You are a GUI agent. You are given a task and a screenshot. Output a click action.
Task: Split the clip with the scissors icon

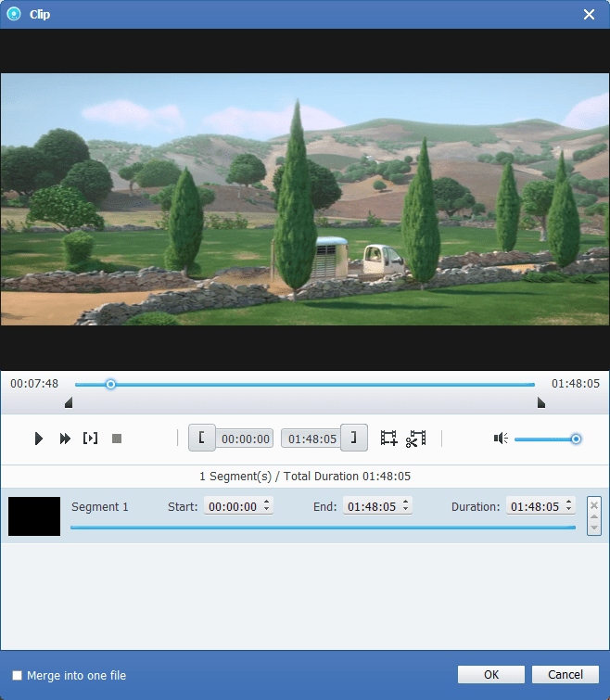coord(416,439)
